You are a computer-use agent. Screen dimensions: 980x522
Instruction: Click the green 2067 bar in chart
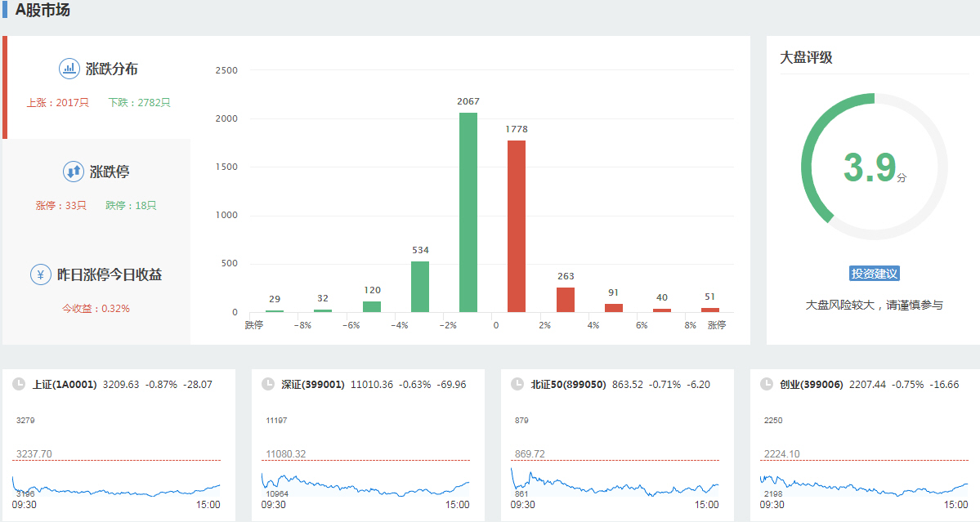(468, 212)
